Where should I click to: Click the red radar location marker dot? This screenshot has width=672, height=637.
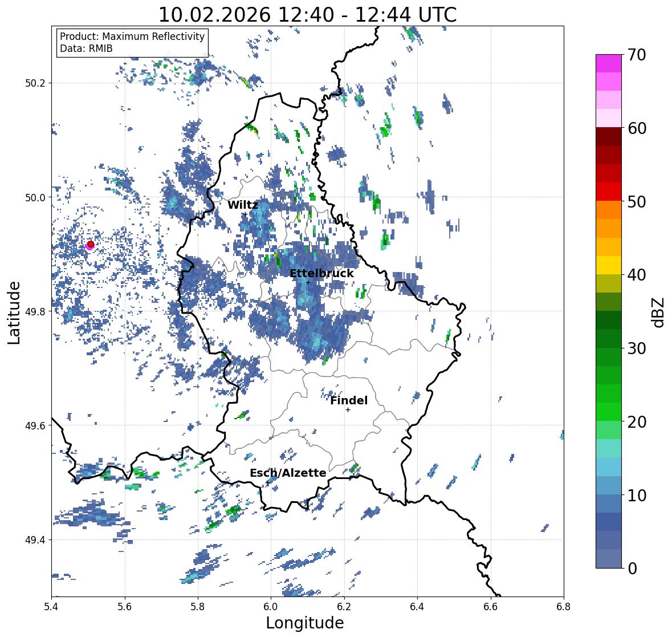[x=91, y=244]
